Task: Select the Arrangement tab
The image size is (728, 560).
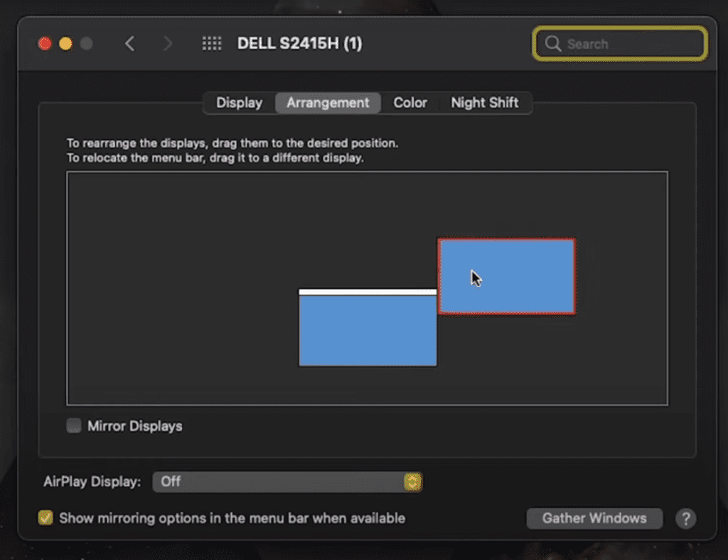Action: click(328, 102)
